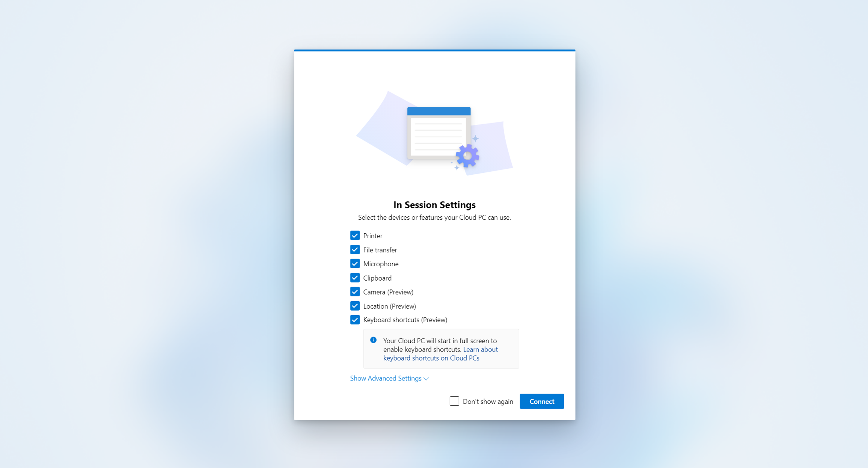Click the Keyboard shortcuts info icon
Image resolution: width=868 pixels, height=468 pixels.
[373, 340]
